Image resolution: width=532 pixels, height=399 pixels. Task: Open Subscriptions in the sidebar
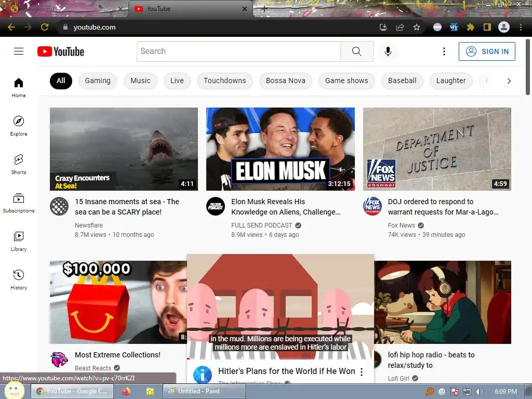tap(19, 203)
